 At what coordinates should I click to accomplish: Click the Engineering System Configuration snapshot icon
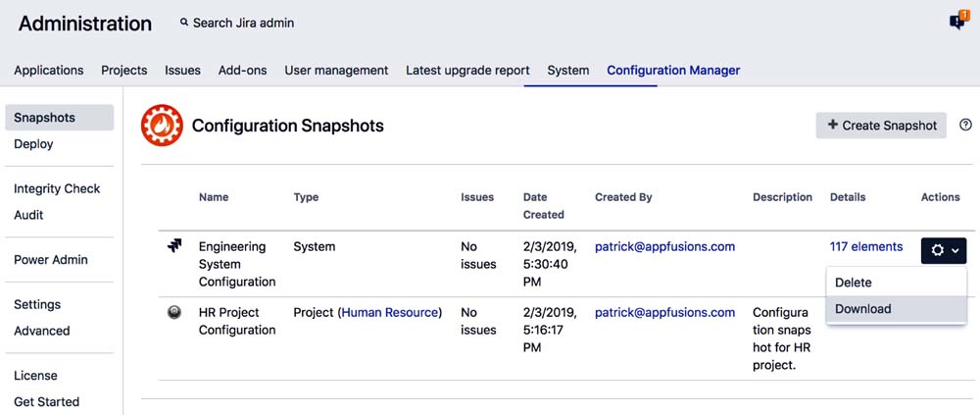(x=174, y=247)
